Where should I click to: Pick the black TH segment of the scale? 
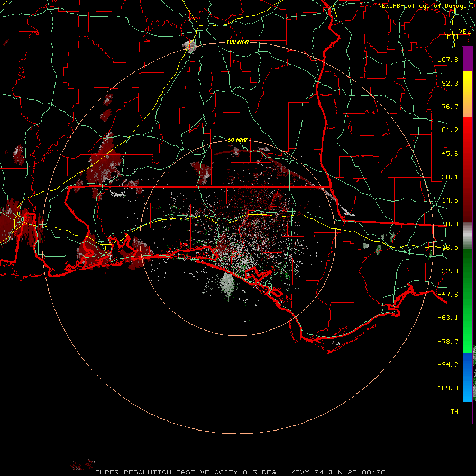467,413
